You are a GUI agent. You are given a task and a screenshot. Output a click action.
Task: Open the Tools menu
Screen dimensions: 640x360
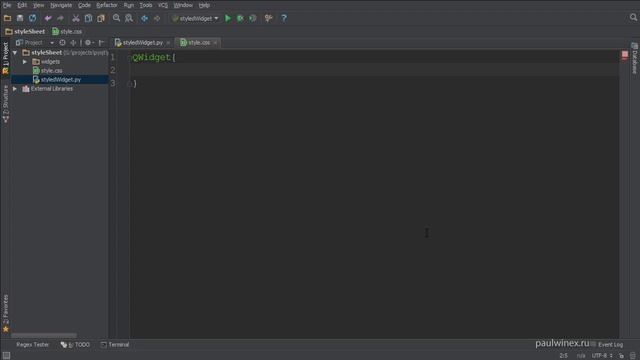click(x=146, y=5)
